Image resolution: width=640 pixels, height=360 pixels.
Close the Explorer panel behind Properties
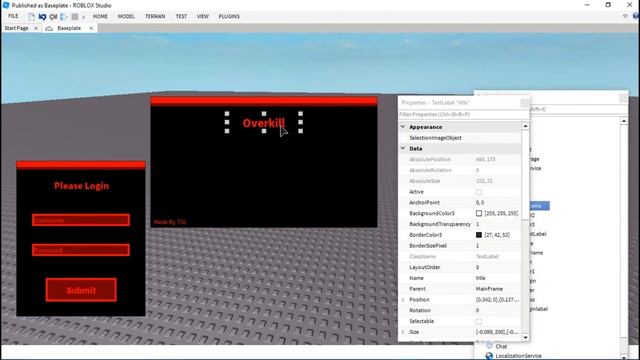coord(623,98)
